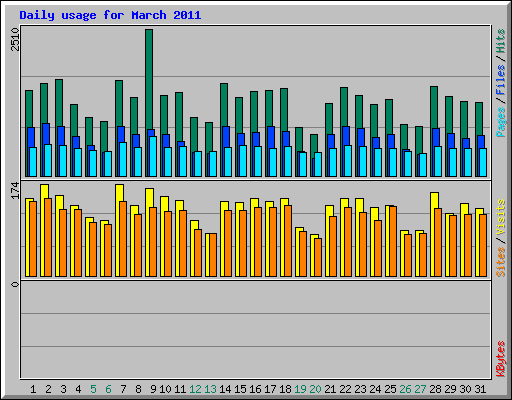Click the day 9 label on the x-axis
The height and width of the screenshot is (400, 512).
tap(153, 389)
